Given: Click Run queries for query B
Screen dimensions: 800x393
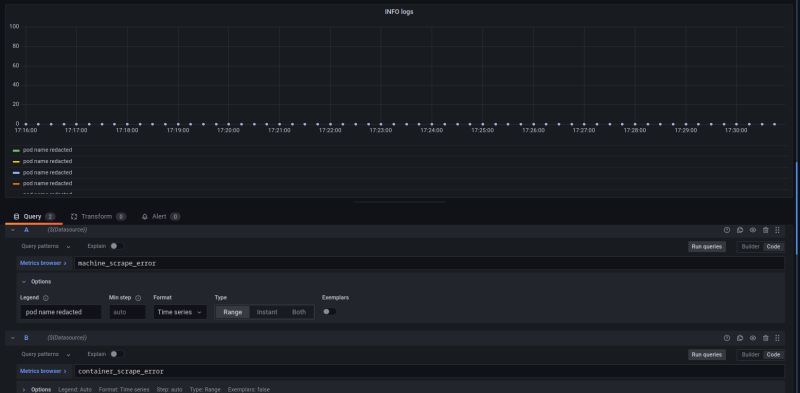Looking at the screenshot, I should point(707,355).
